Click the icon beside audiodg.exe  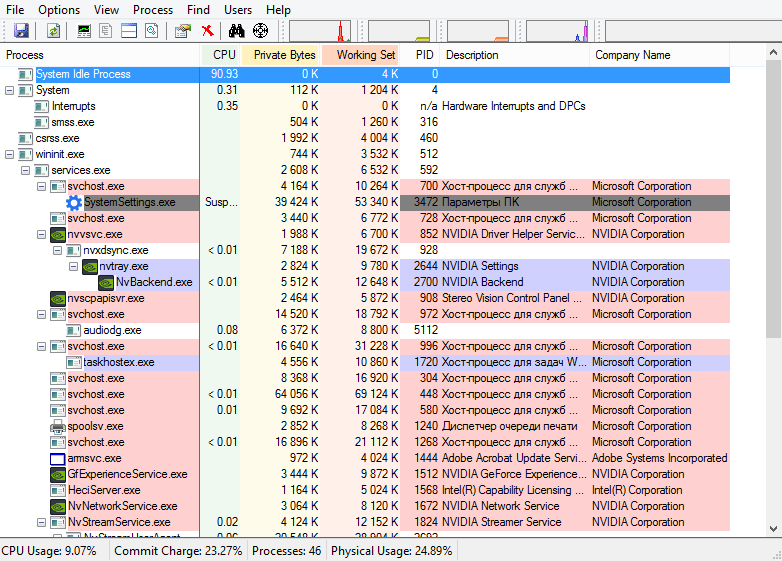click(74, 330)
